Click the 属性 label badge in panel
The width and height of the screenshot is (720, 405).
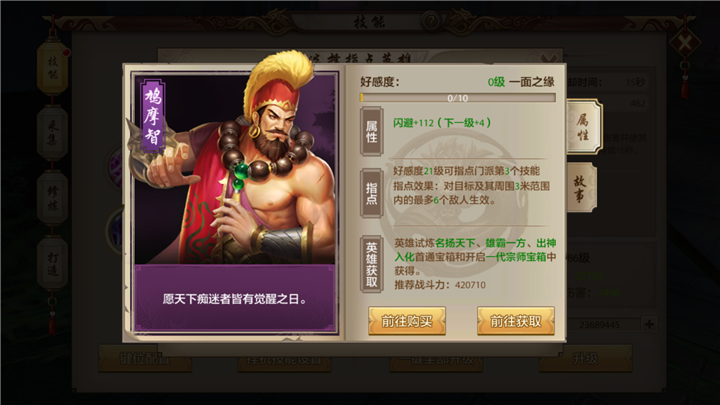click(371, 132)
